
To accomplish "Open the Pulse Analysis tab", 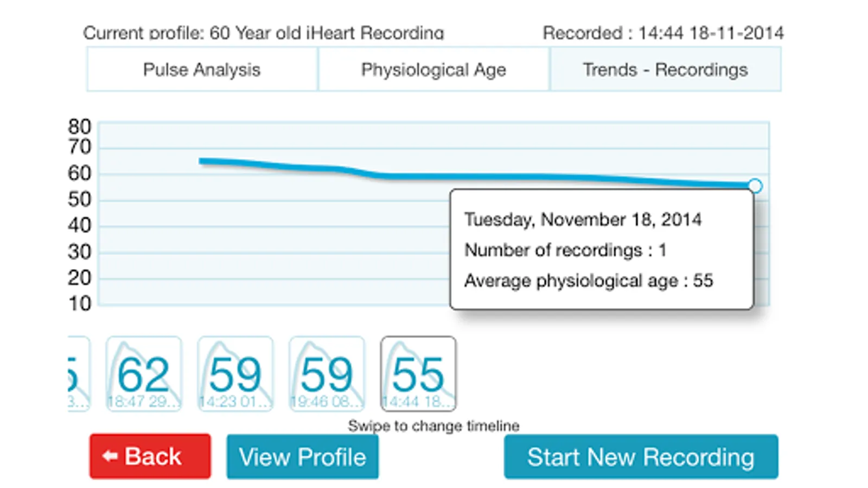I will (202, 69).
